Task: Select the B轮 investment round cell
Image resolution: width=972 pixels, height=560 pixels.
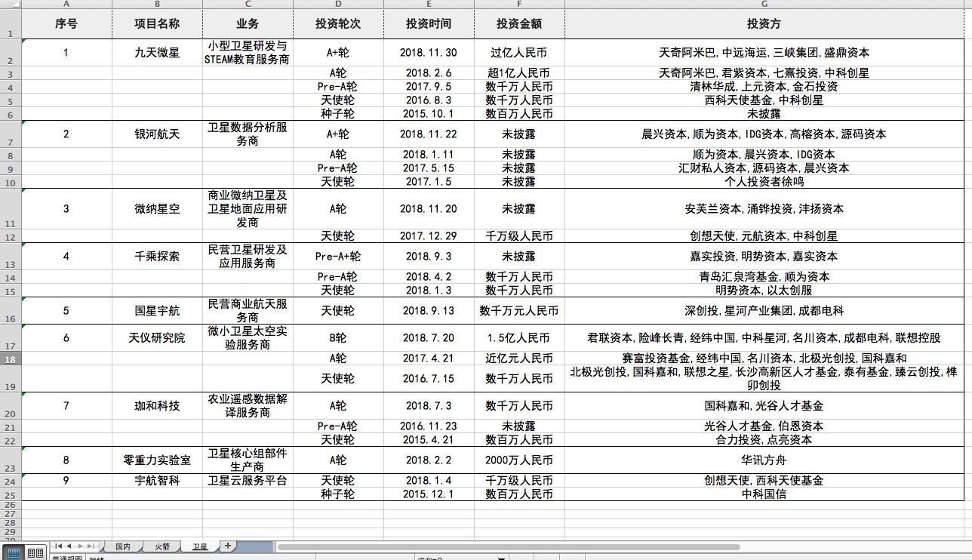Action: click(338, 338)
